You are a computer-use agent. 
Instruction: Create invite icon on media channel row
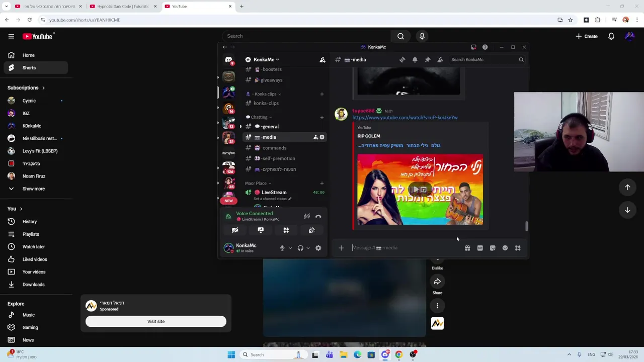pos(315,137)
